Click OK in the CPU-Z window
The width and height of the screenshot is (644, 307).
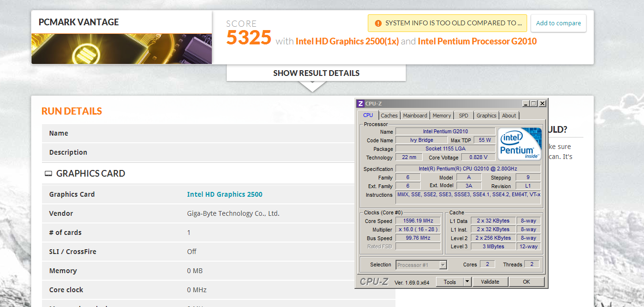(x=526, y=282)
